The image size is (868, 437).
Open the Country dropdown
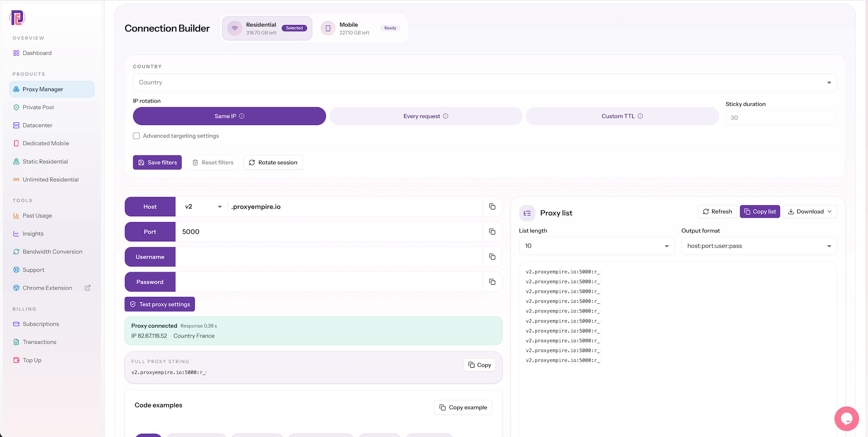coord(485,83)
